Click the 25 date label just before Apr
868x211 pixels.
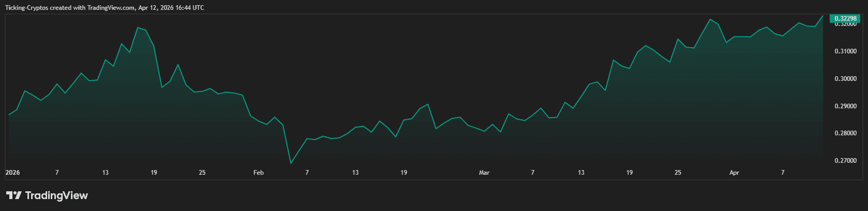(677, 173)
